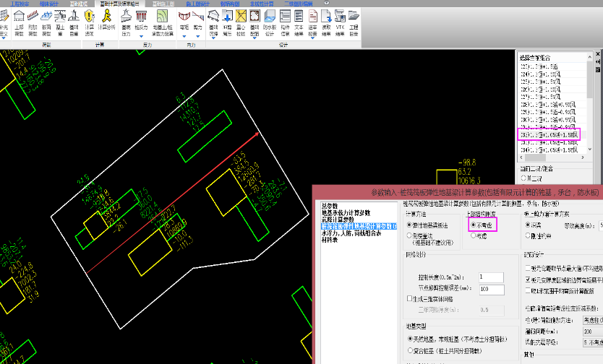
Task: Click the 附加荷载 icon
Action: click(x=33, y=16)
